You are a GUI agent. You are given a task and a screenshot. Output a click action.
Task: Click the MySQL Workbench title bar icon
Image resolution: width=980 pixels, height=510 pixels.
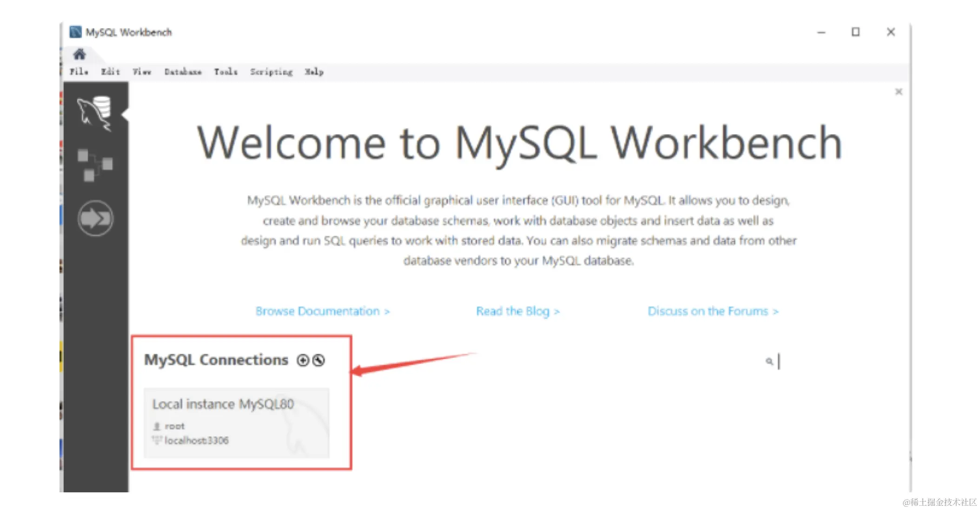click(75, 32)
